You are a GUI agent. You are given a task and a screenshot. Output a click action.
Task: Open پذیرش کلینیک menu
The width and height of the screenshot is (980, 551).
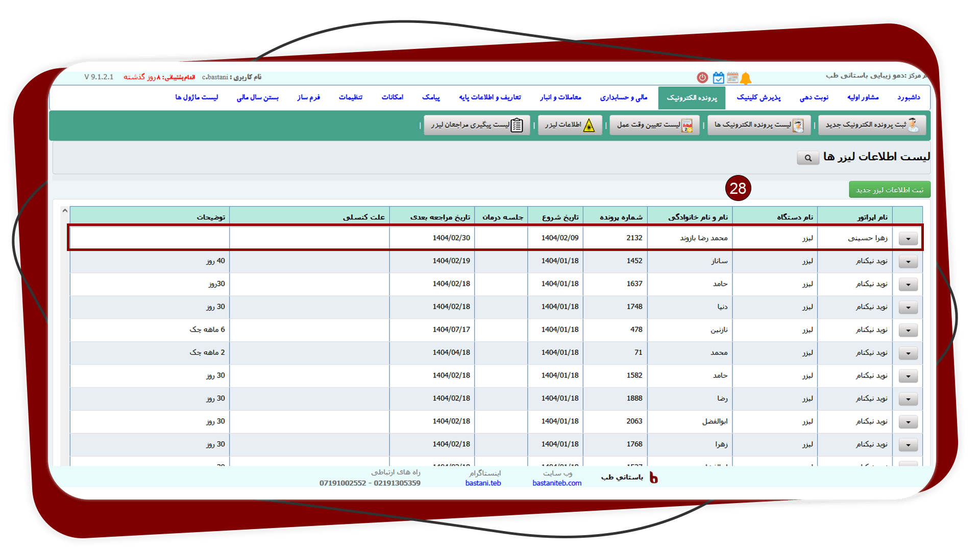[758, 97]
